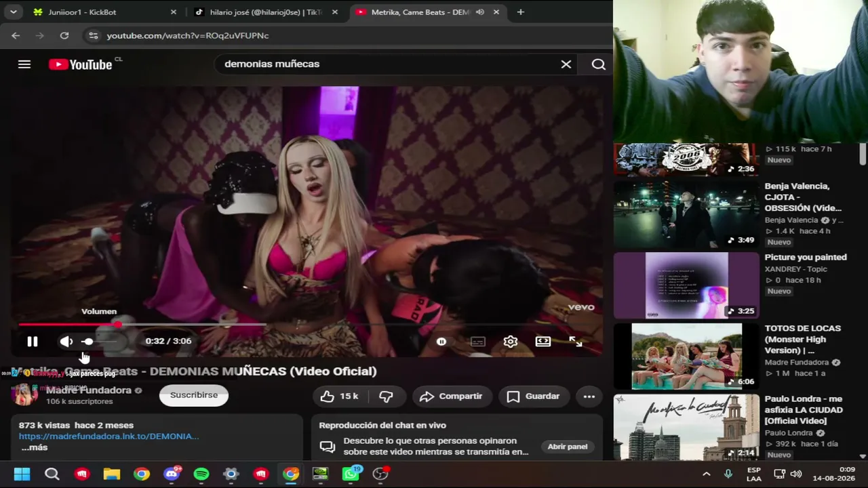Select the Metrika, Came Beats YouTube tab
Viewport: 868px width, 488px height.
pyautogui.click(x=427, y=12)
